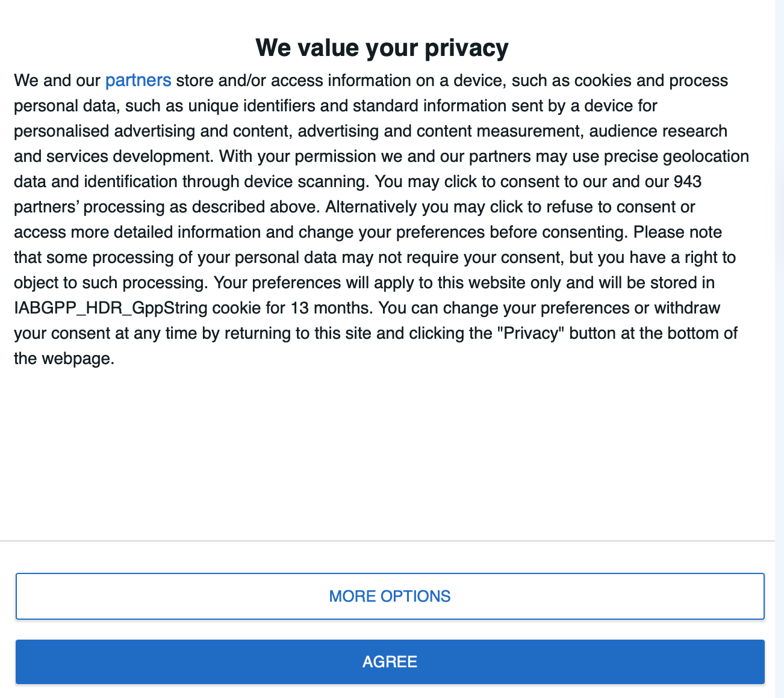Click the vertical scrollbar track at right edge
Screen dimensions: 784x698
779,301
